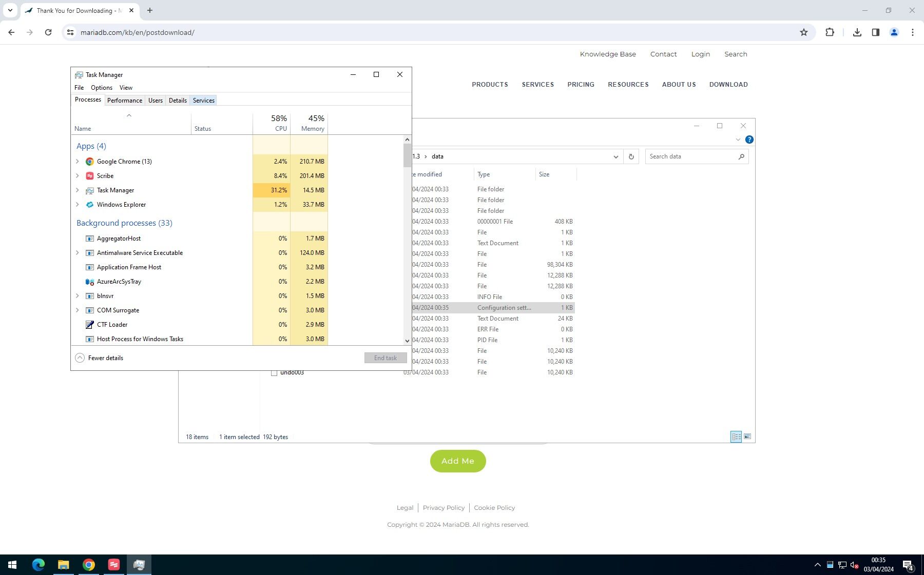Open the Chrome profile avatar
The image size is (924, 575).
[x=894, y=32]
